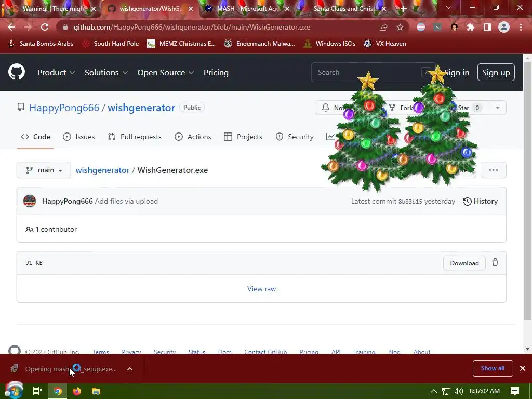Expand the Product menu

tap(56, 72)
